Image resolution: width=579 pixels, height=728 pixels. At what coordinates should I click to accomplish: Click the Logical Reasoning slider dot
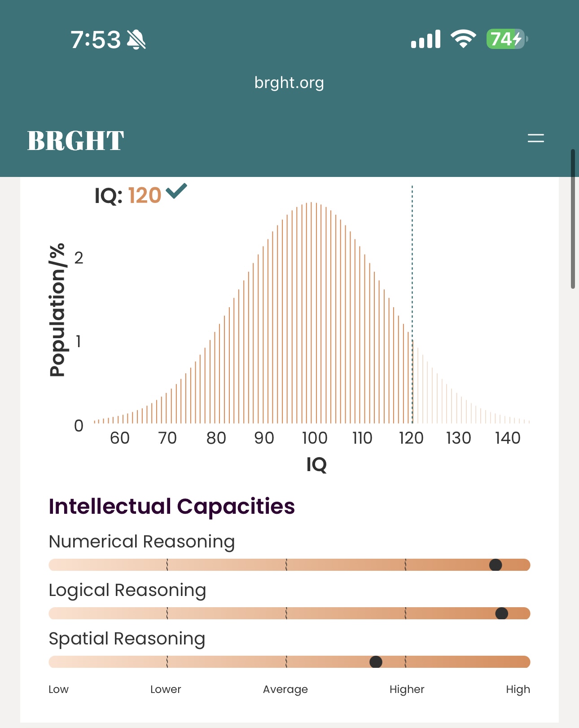coord(501,613)
